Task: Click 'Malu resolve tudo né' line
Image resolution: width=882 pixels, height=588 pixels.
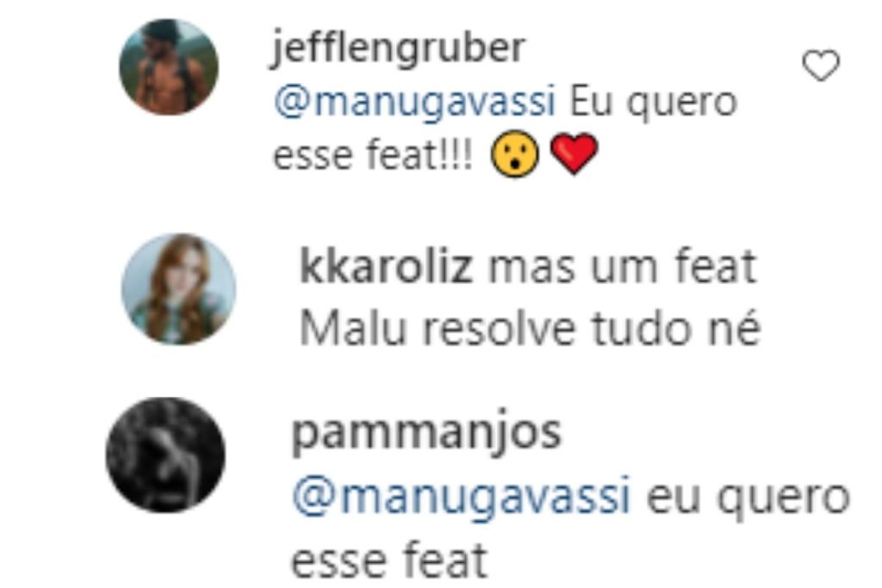Action: (x=531, y=329)
